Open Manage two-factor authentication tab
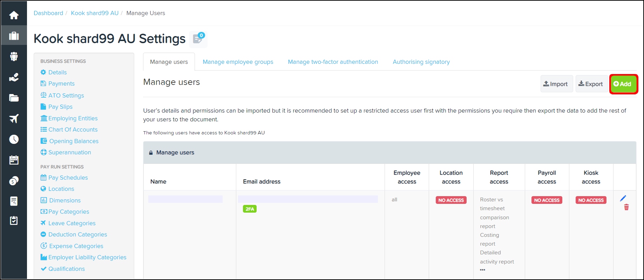Image resolution: width=644 pixels, height=280 pixels. [333, 62]
